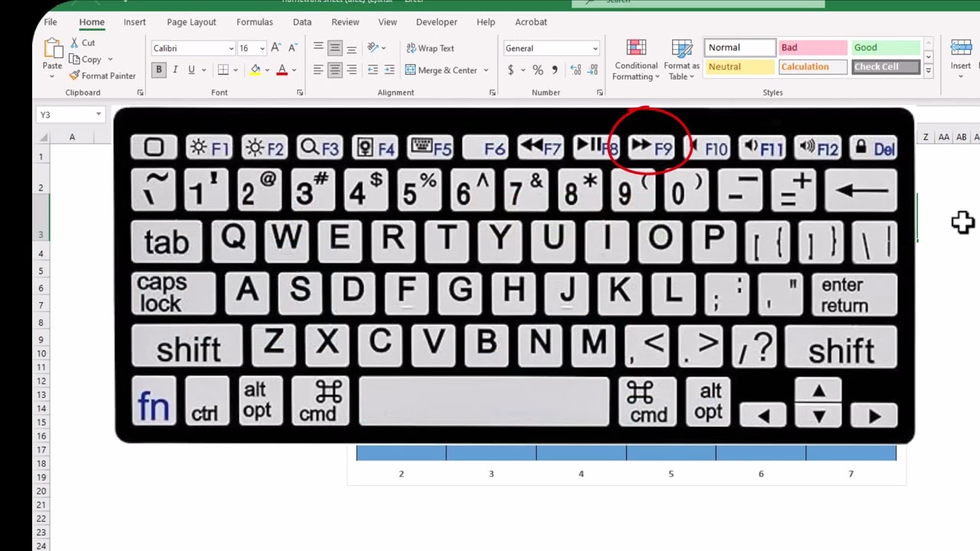Open the Borders dropdown arrow
980x551 pixels.
234,70
